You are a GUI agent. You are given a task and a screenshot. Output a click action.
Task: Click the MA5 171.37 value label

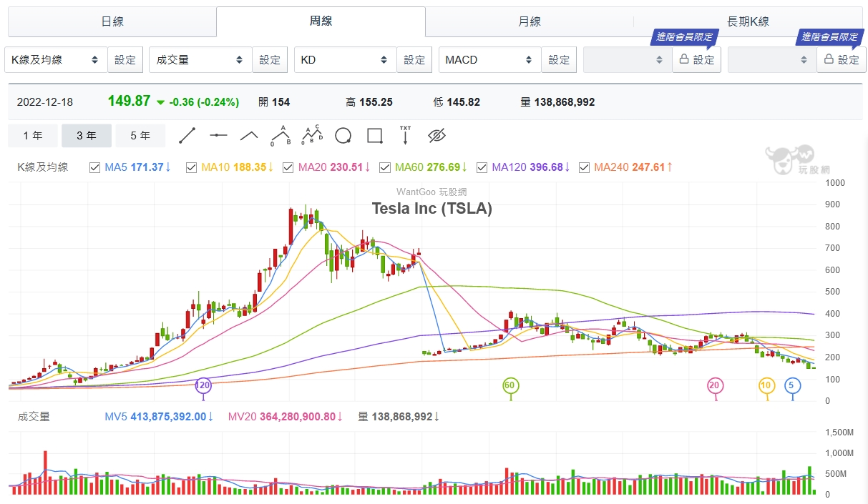pyautogui.click(x=138, y=167)
